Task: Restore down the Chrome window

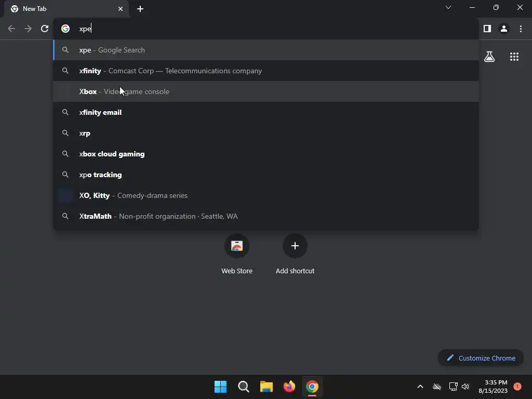Action: coord(496,7)
